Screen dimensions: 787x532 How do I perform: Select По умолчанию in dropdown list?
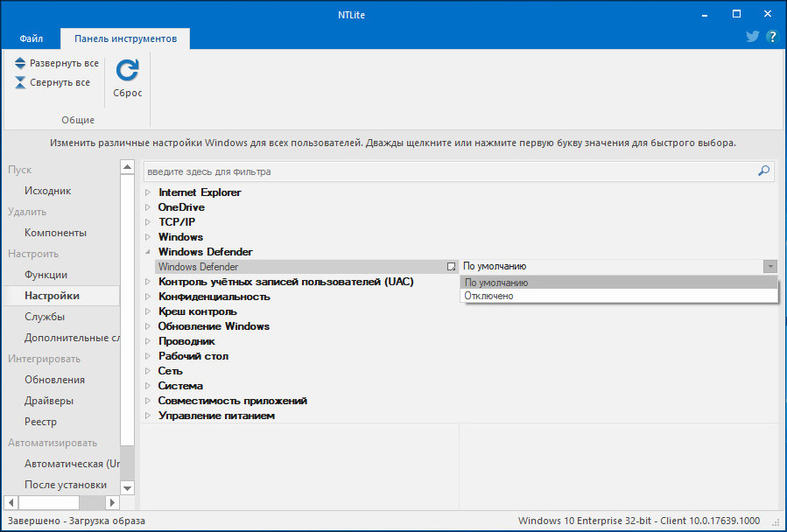618,283
